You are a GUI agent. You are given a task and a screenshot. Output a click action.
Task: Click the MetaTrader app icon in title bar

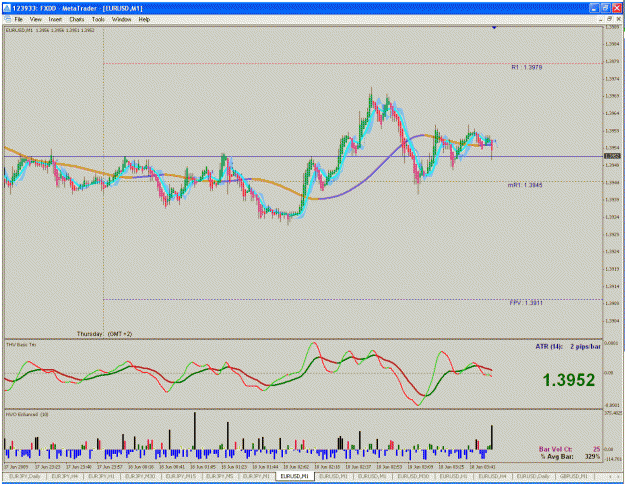(7, 8)
